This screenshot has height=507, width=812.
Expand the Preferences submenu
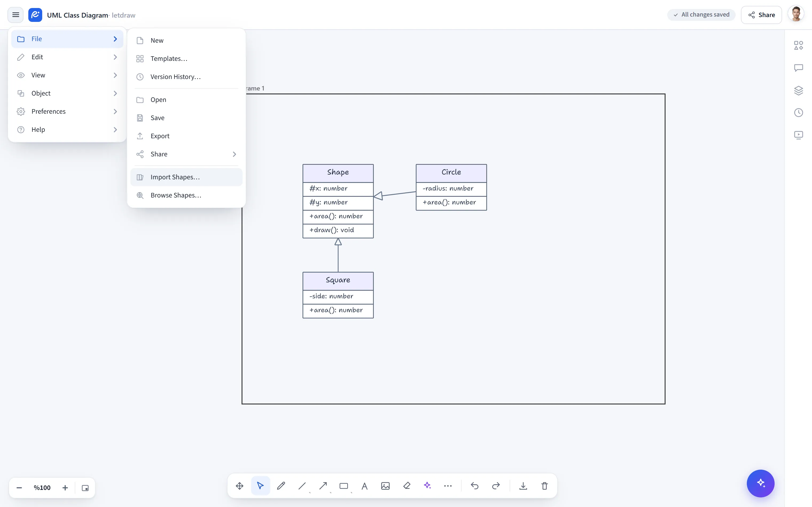(67, 111)
